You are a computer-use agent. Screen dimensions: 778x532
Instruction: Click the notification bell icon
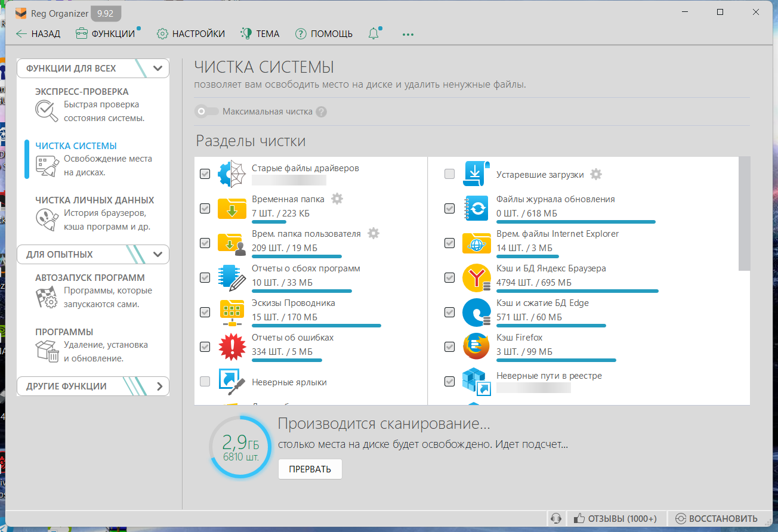(374, 34)
